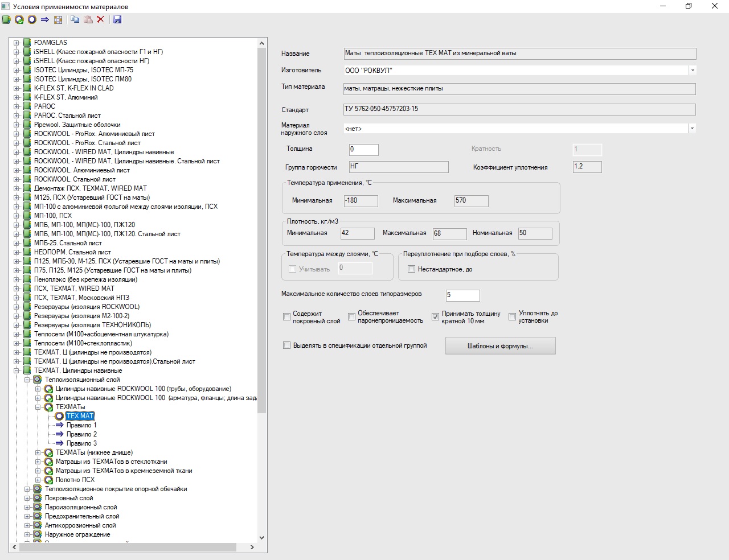Enable 'Содержит покровный слой' checkbox

(287, 317)
